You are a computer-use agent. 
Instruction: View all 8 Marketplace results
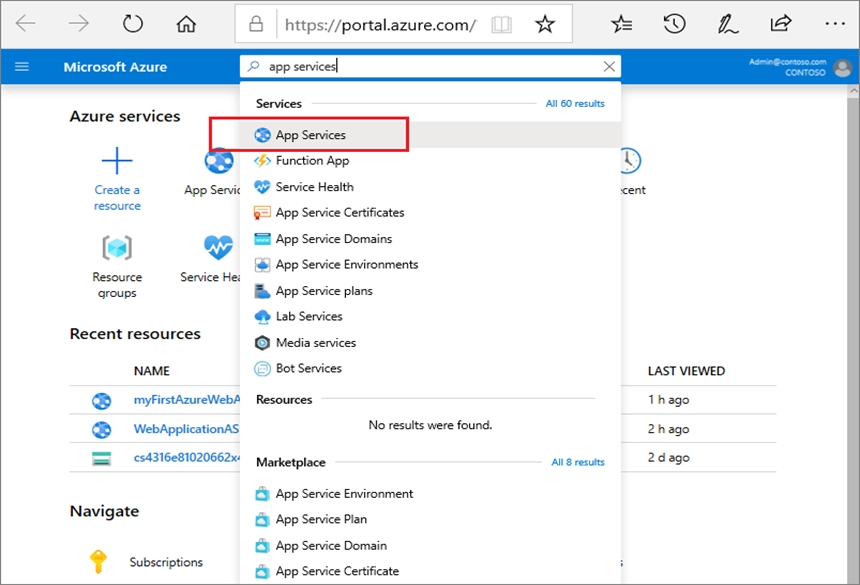click(x=578, y=462)
